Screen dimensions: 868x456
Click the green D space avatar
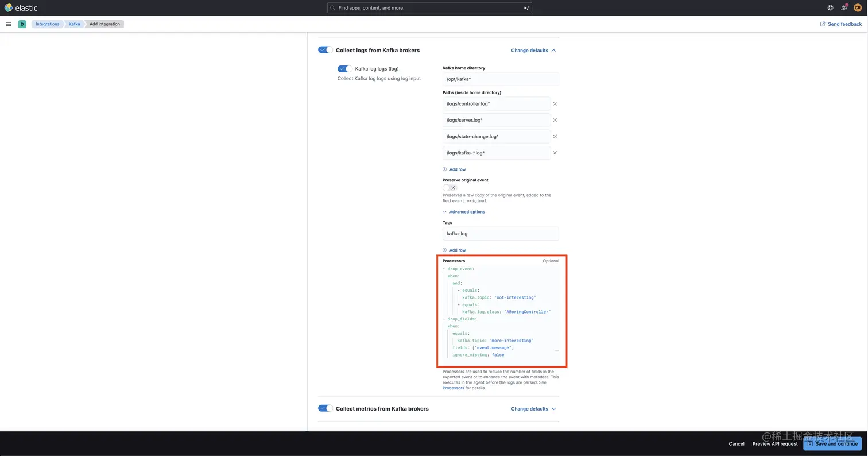(x=22, y=24)
